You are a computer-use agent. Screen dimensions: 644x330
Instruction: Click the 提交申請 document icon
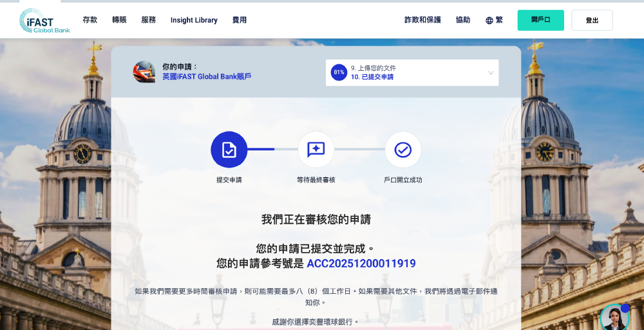coord(229,150)
